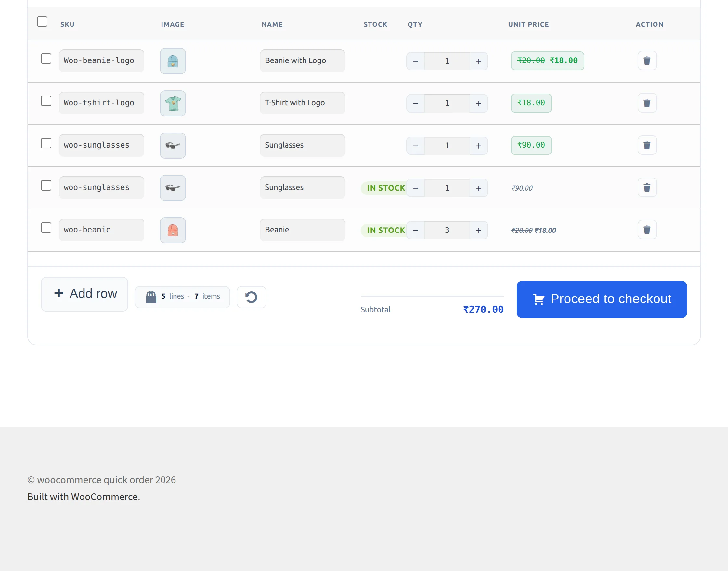Edit the Beanie with Logo name field
This screenshot has height=571, width=728.
pyautogui.click(x=302, y=61)
